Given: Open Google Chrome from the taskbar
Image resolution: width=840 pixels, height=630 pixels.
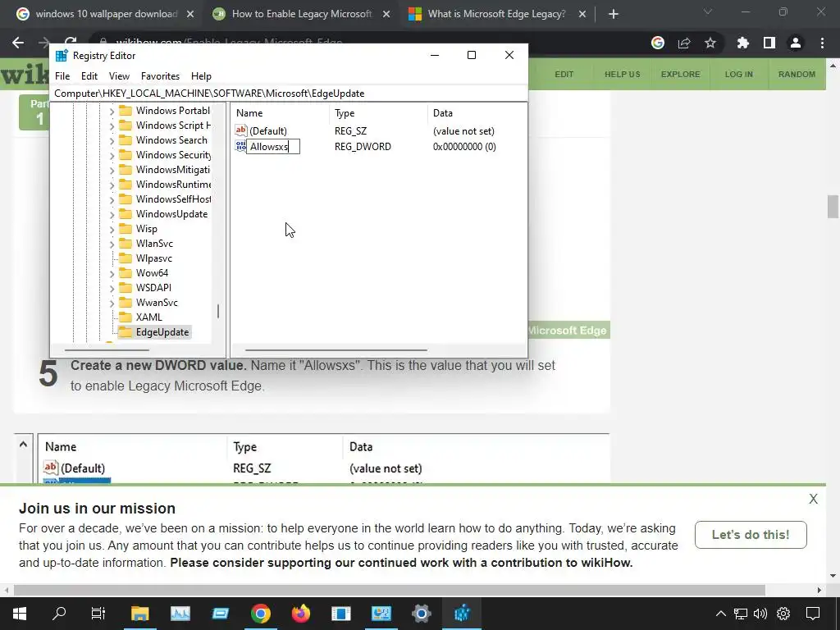Looking at the screenshot, I should click(x=260, y=614).
